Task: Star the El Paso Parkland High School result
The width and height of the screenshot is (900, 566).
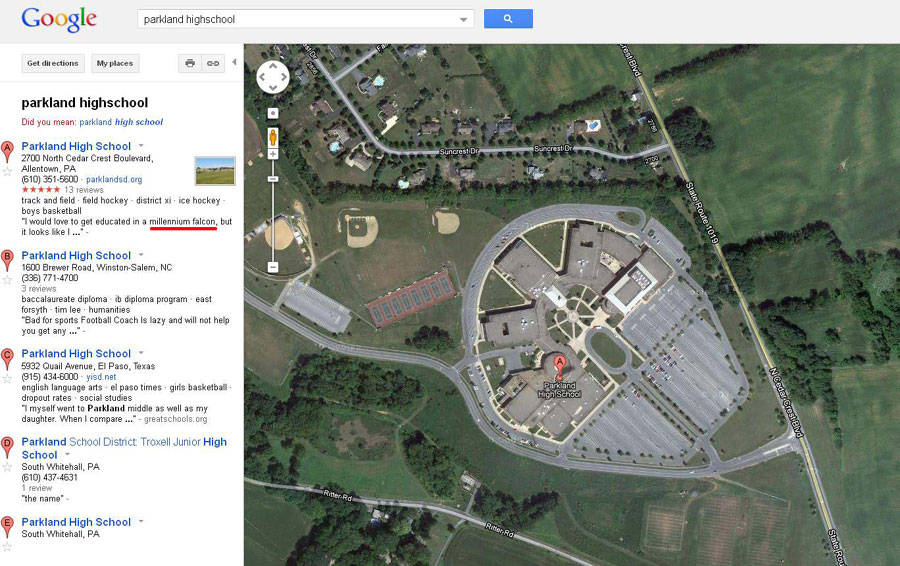Action: pyautogui.click(x=7, y=379)
